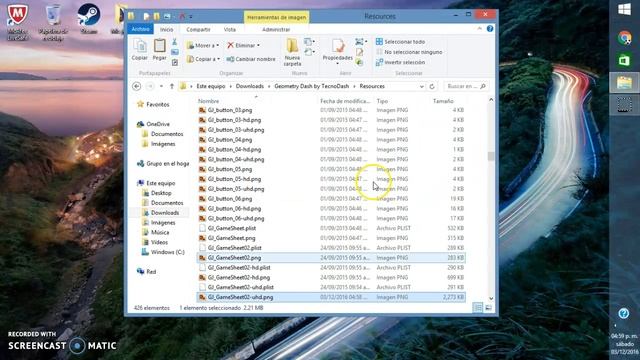Open the Copiar a dropdown

[x=203, y=59]
